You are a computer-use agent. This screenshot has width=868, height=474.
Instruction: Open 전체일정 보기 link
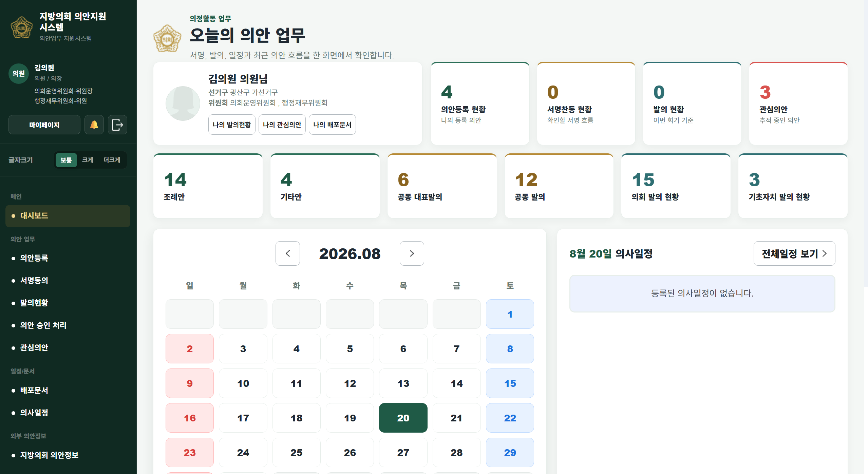pos(794,253)
